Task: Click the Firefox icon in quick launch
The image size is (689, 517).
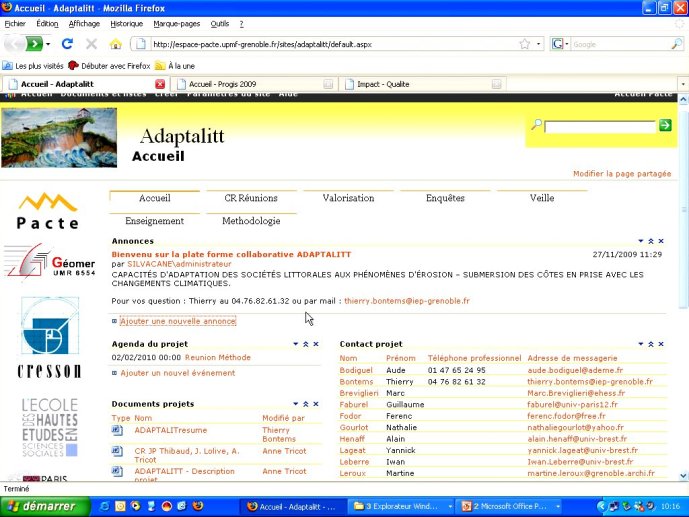Action: coord(198,506)
